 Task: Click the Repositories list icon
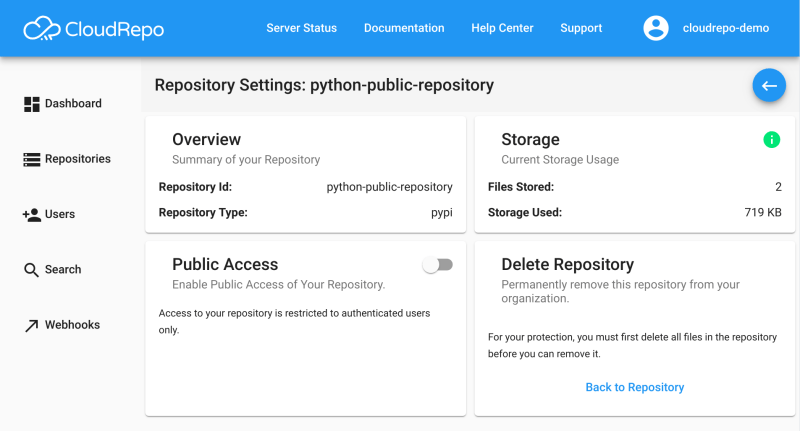(x=32, y=160)
